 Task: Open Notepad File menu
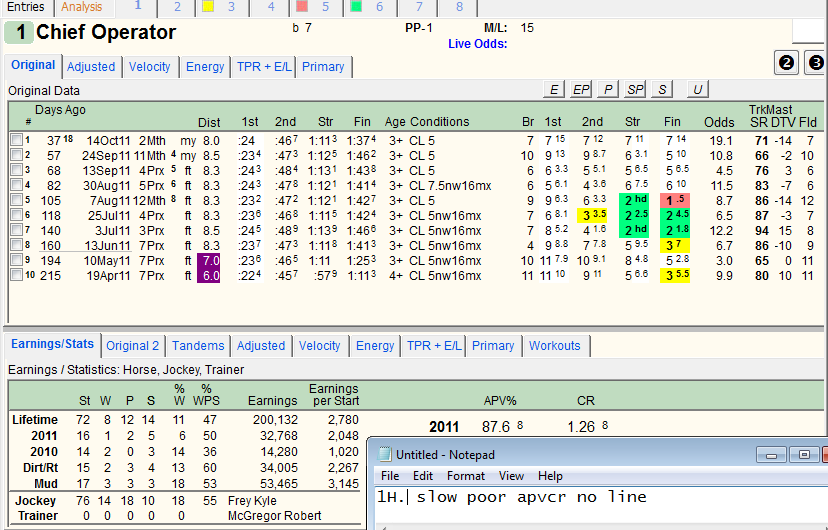pyautogui.click(x=390, y=476)
